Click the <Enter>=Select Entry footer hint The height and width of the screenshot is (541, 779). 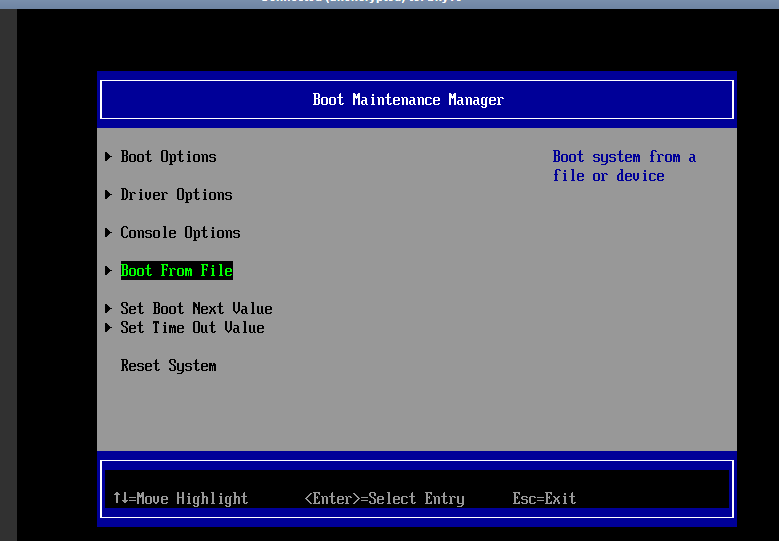coord(385,498)
